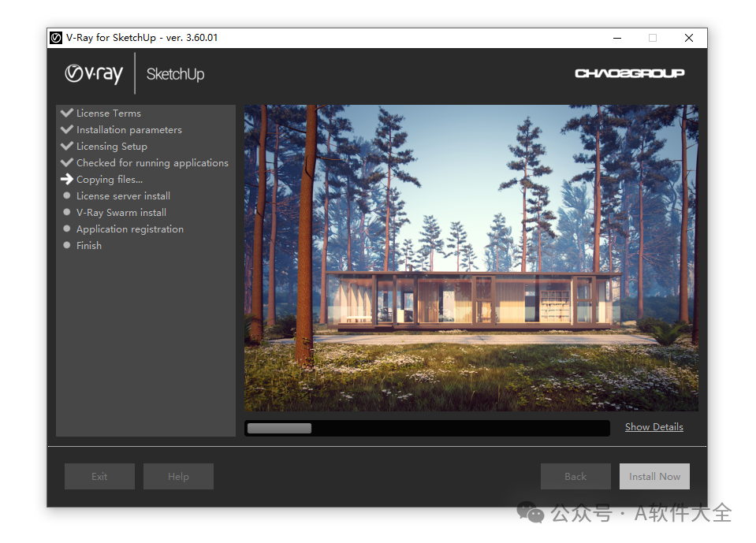Click bullet beside Finish step
This screenshot has width=756, height=543.
[x=67, y=245]
